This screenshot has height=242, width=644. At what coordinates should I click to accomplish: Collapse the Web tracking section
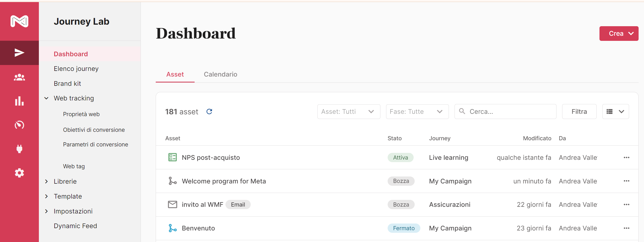(x=46, y=98)
